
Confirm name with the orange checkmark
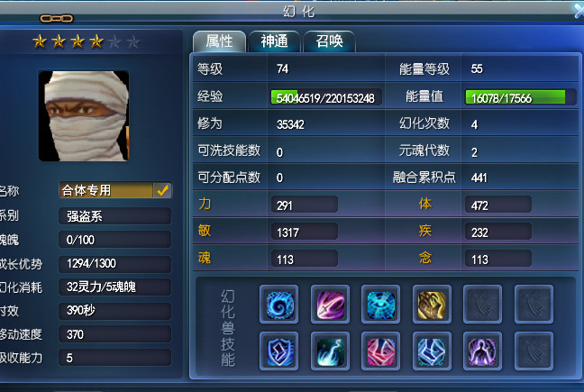click(162, 190)
